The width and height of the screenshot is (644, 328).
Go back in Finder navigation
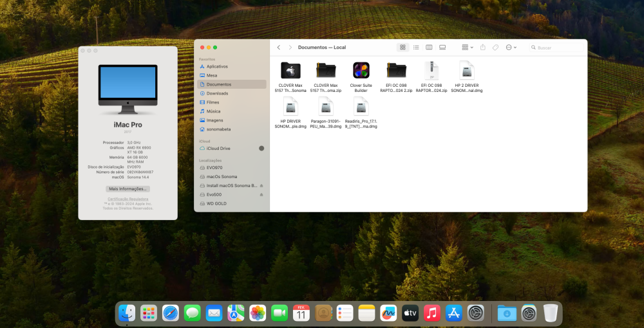(x=278, y=48)
